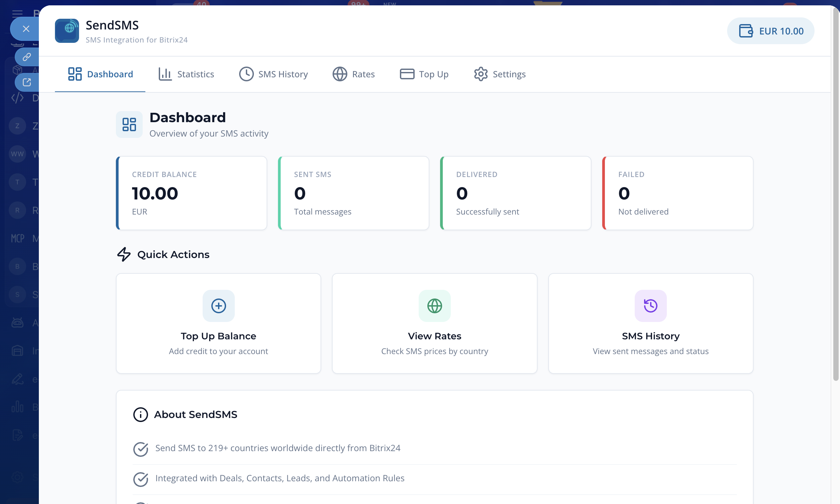The image size is (840, 504).
Task: Click the history clock icon card
Action: click(650, 306)
